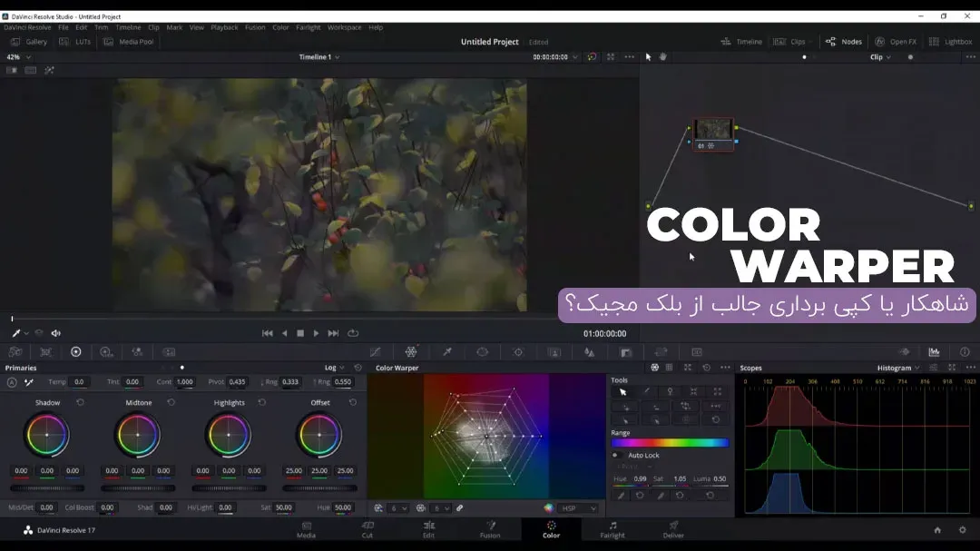Open the Workspace menu
Screen dimensions: 980x551
tap(345, 27)
